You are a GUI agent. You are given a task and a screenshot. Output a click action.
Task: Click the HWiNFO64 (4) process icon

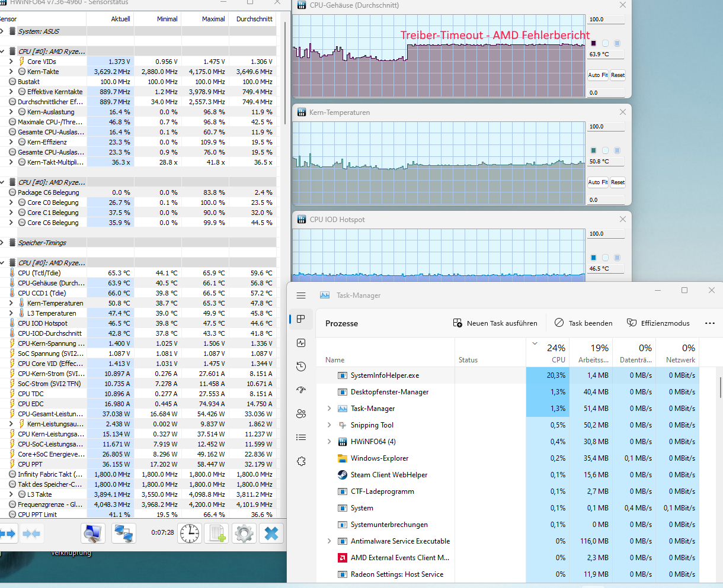pos(342,442)
